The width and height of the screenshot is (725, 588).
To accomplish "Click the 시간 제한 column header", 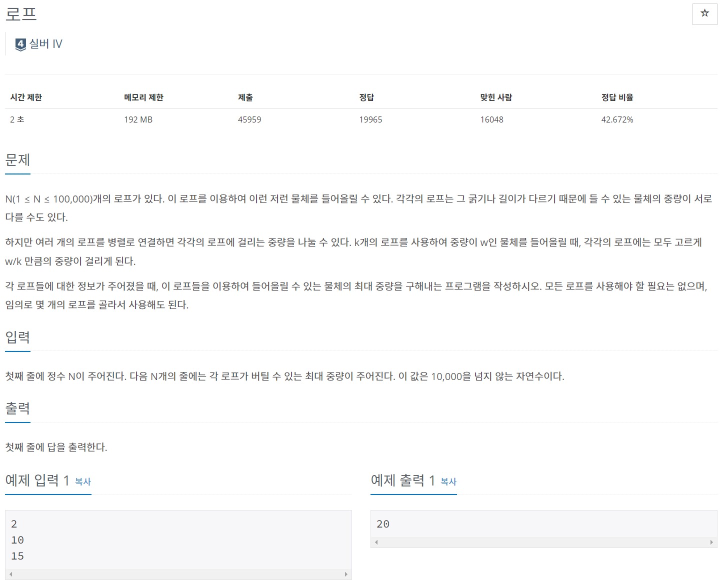I will [x=26, y=97].
